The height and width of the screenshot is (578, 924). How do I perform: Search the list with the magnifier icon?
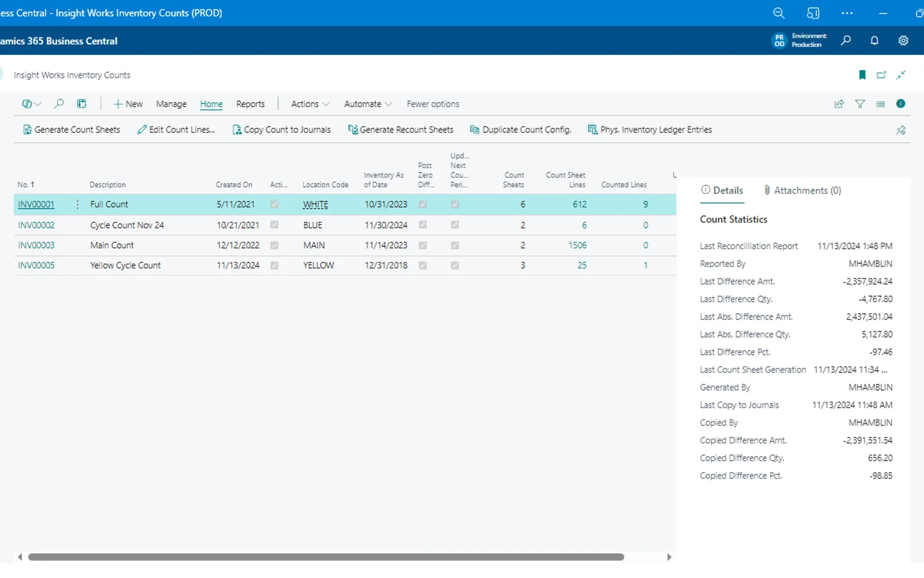pos(58,104)
